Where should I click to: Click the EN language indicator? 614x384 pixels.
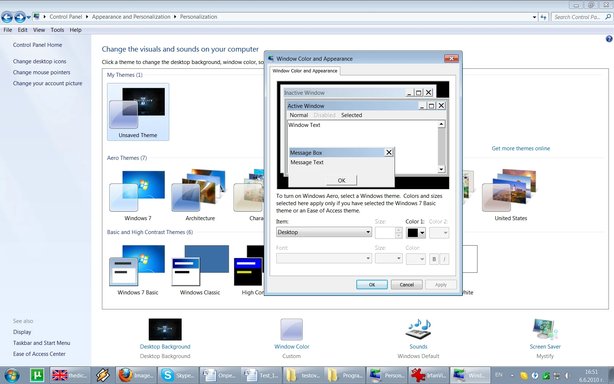pos(498,375)
